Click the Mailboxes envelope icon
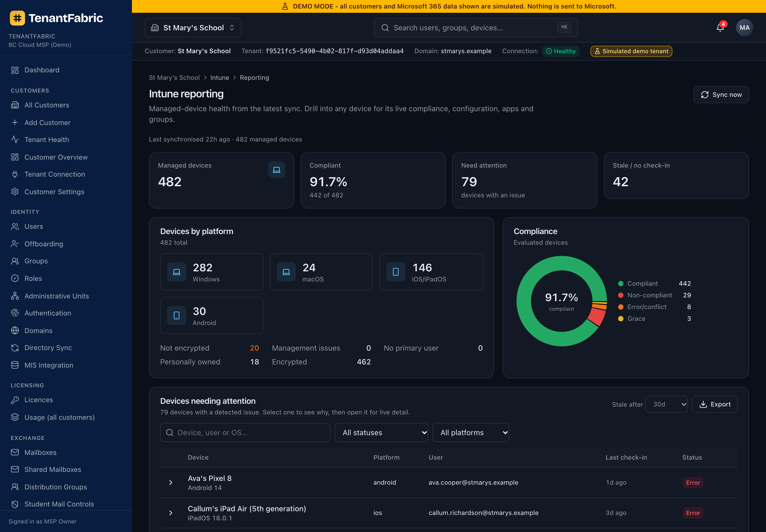The height and width of the screenshot is (532, 766). coord(15,452)
